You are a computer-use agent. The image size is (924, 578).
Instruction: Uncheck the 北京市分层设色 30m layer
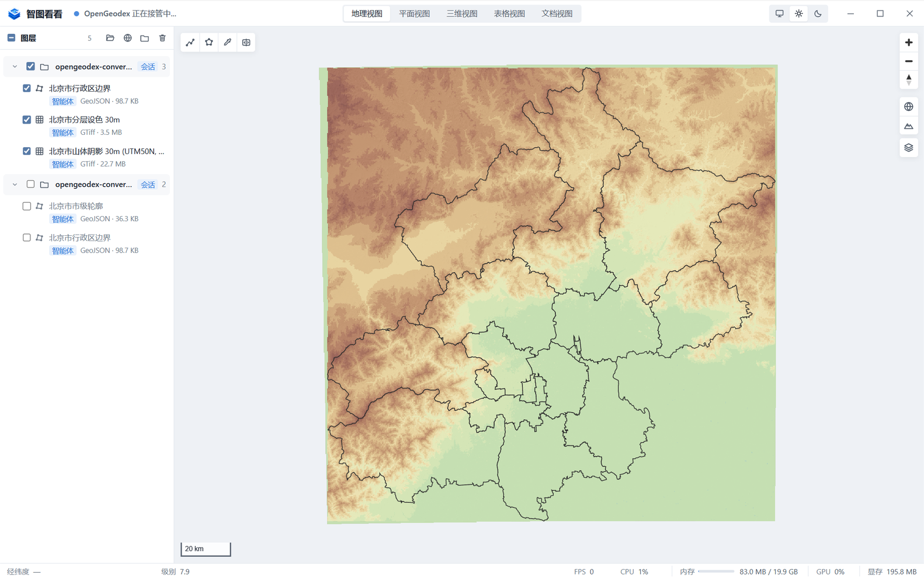click(x=27, y=120)
